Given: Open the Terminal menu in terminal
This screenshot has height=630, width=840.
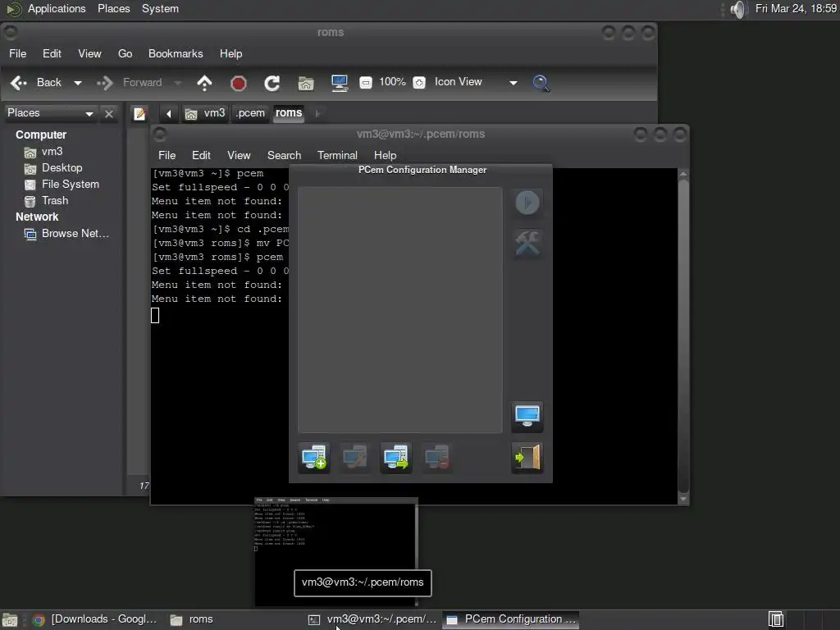Looking at the screenshot, I should coord(337,155).
